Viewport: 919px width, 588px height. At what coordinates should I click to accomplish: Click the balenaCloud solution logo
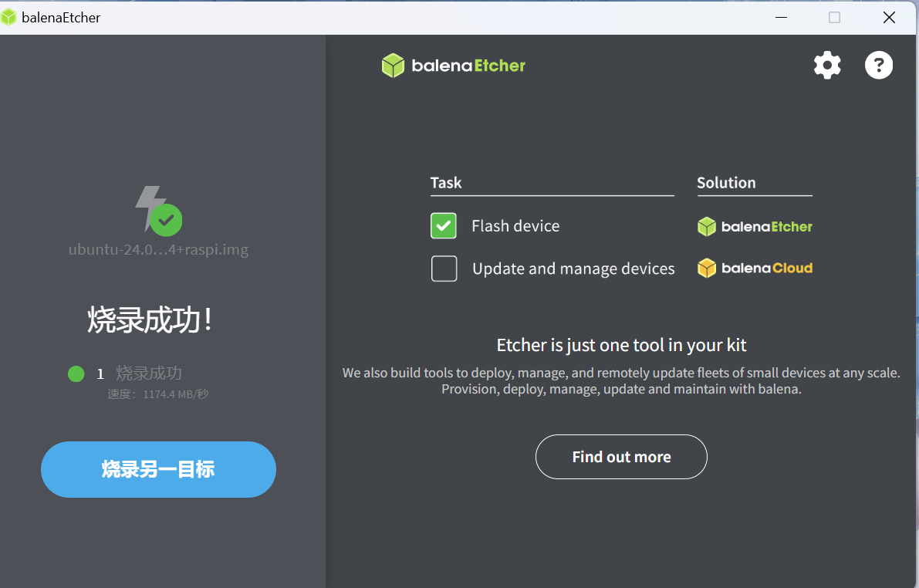[755, 269]
